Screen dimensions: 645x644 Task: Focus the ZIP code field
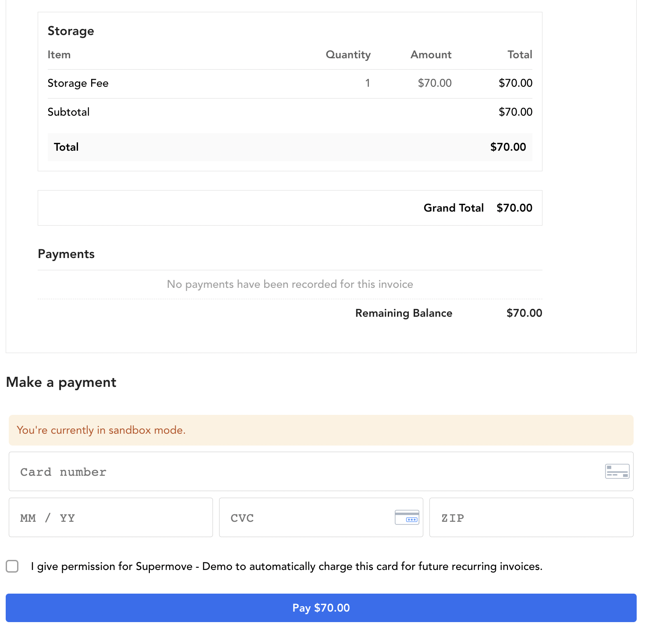532,517
